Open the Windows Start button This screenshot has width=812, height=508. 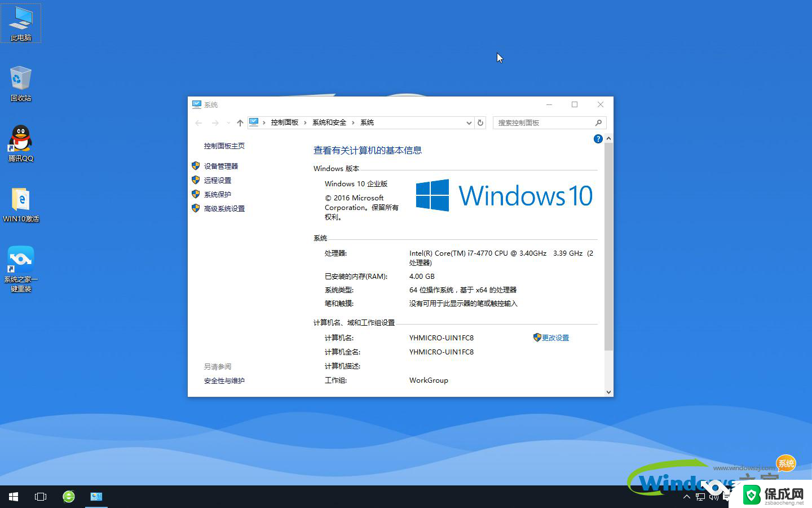14,497
